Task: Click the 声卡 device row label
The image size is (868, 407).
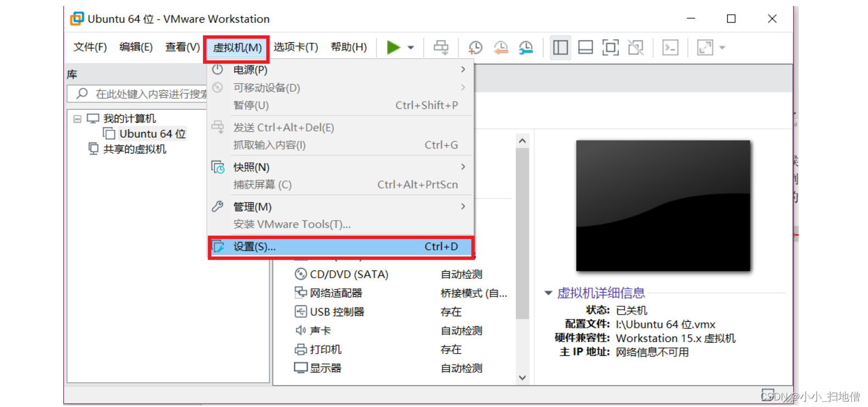Action: click(x=320, y=331)
